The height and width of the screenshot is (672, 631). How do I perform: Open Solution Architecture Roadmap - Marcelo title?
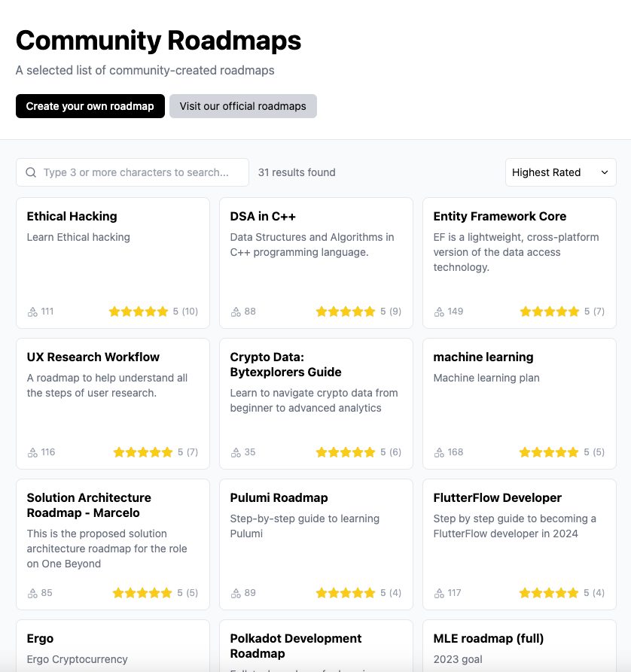pyautogui.click(x=89, y=505)
